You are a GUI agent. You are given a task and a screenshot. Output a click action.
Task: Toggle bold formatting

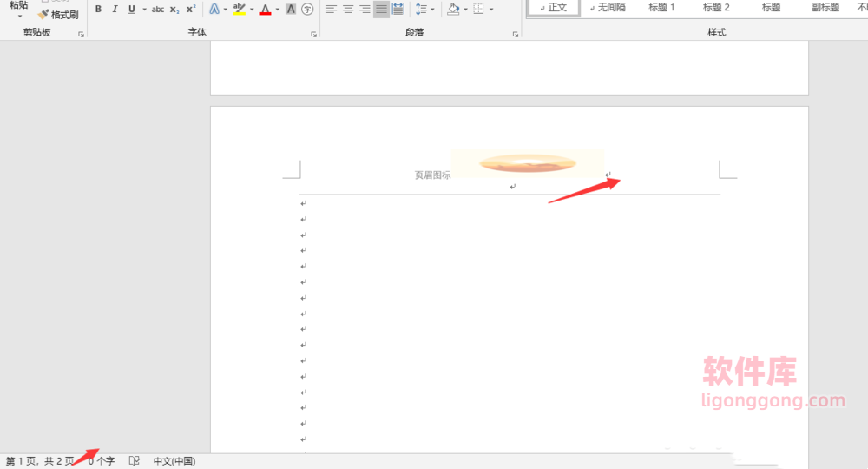click(98, 9)
